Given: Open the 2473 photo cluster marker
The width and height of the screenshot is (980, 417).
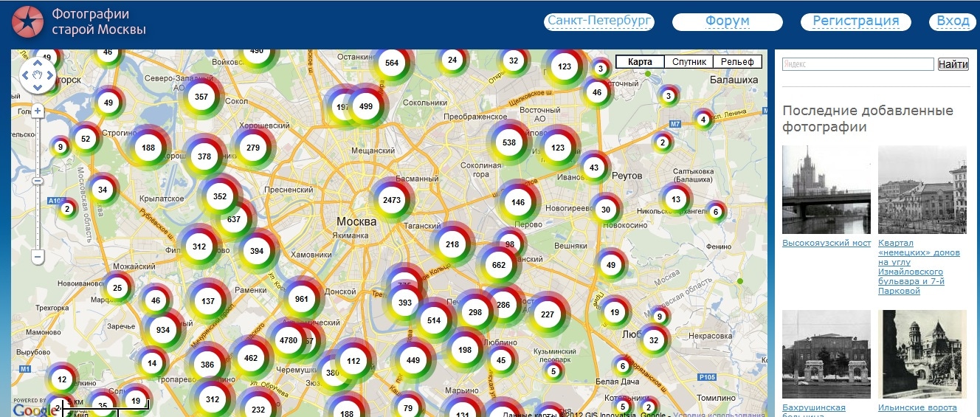Looking at the screenshot, I should point(392,200).
